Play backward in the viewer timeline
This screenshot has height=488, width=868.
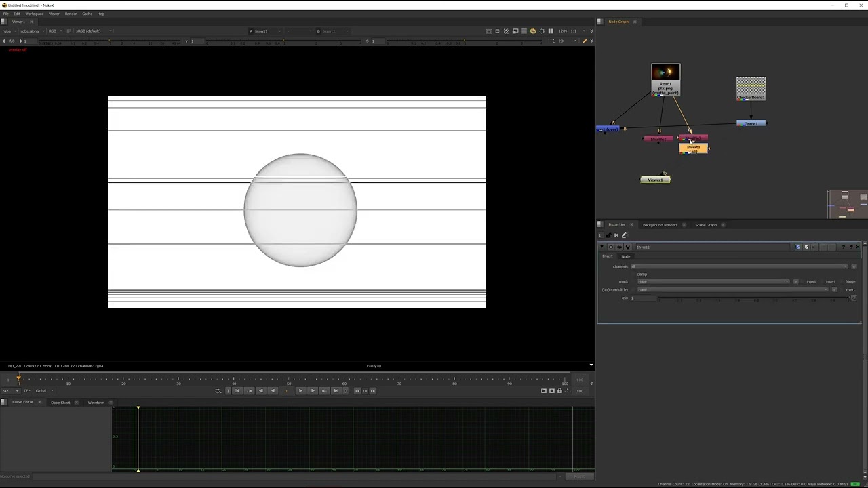point(273,390)
